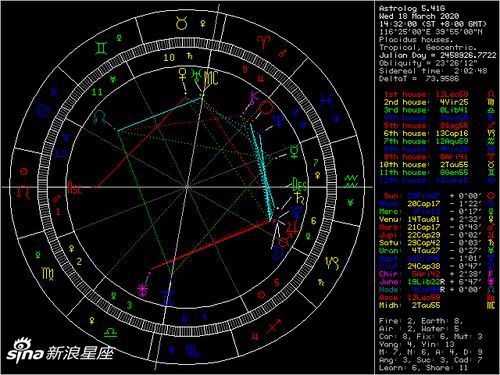This screenshot has height=375, width=500.
Task: Select the yellow MC midheaven marker
Action: (211, 78)
